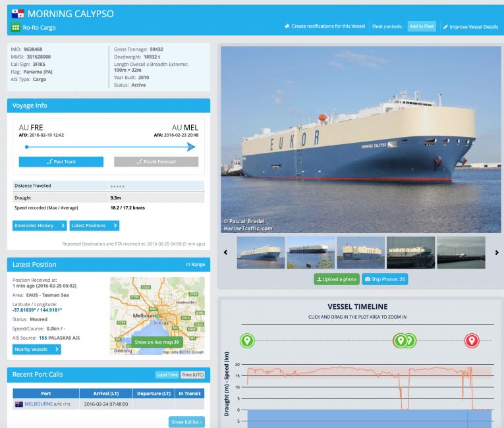This screenshot has width=504, height=428.
Task: Open the MELBOURNE port link
Action: [39, 404]
